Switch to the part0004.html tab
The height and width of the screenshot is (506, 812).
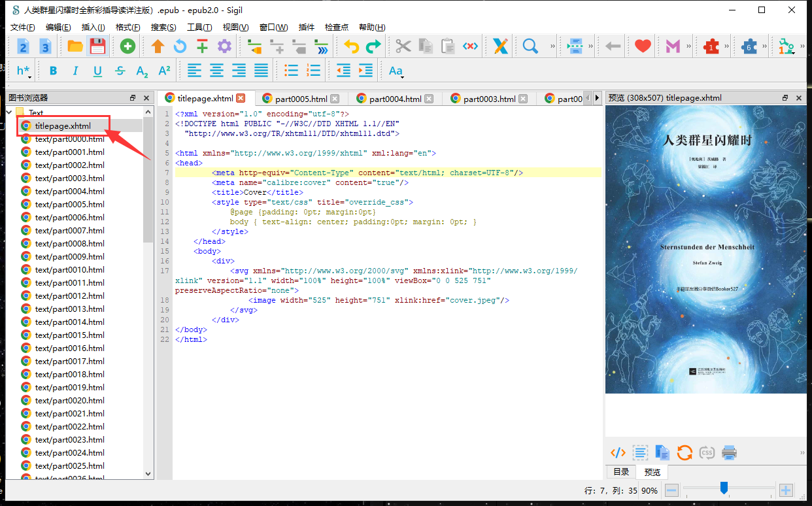tap(395, 99)
